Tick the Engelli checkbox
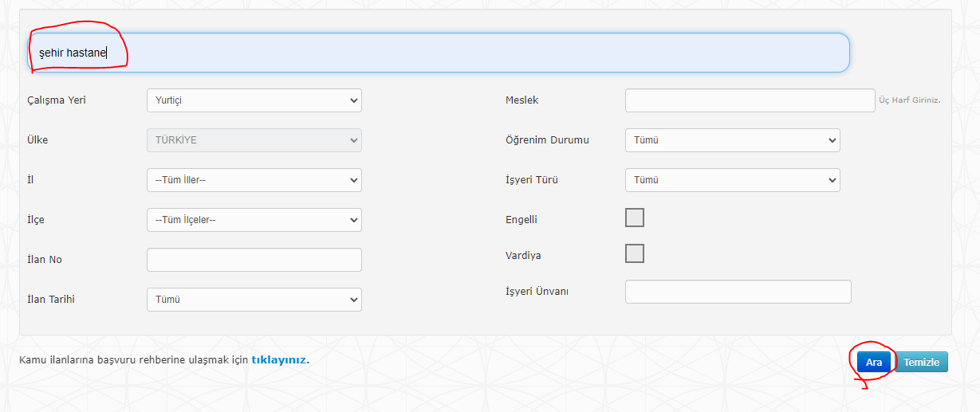 635,218
